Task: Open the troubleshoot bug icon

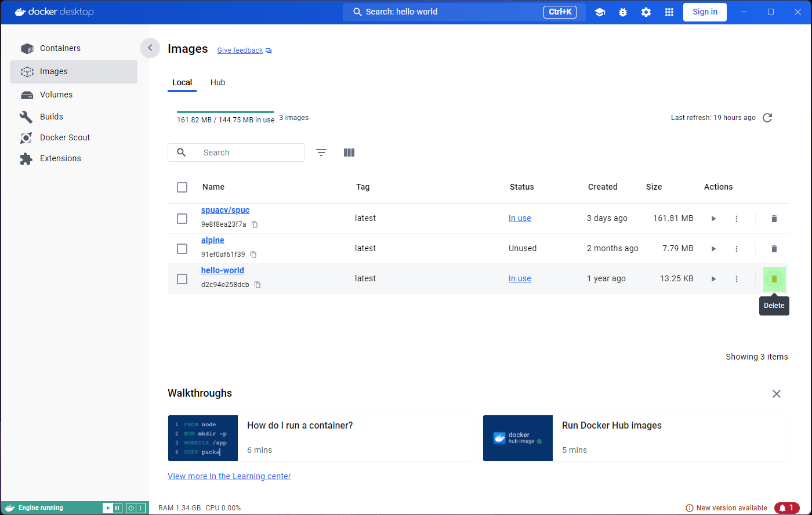Action: pos(623,12)
